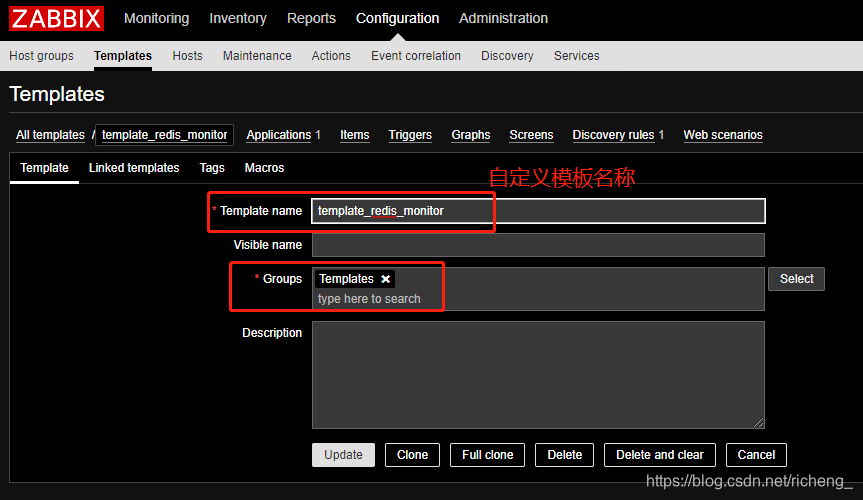863x500 pixels.
Task: Click template_redis_monitor breadcrumb link
Action: 164,135
